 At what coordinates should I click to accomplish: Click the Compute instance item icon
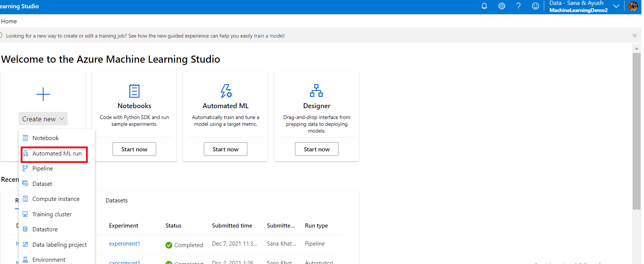(x=25, y=199)
